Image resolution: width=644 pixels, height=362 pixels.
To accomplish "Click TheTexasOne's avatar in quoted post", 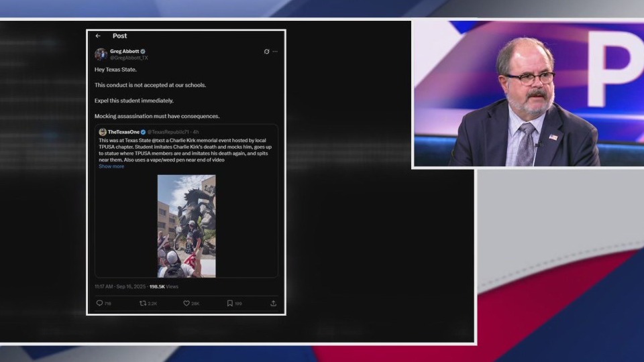I will (103, 132).
